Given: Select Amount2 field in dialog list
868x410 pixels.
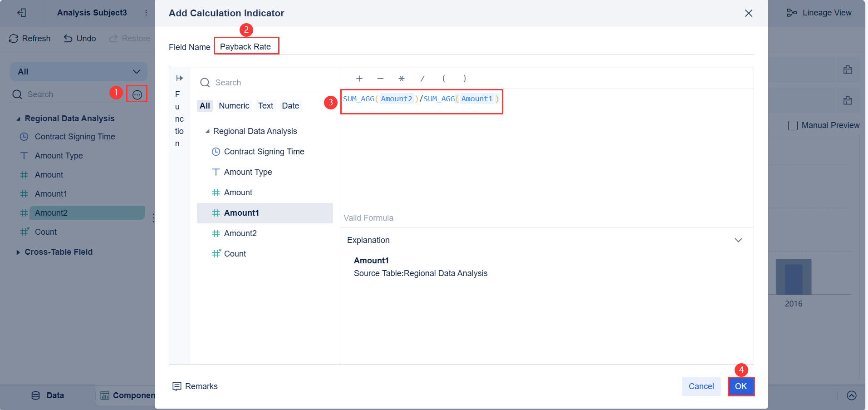Looking at the screenshot, I should 240,233.
